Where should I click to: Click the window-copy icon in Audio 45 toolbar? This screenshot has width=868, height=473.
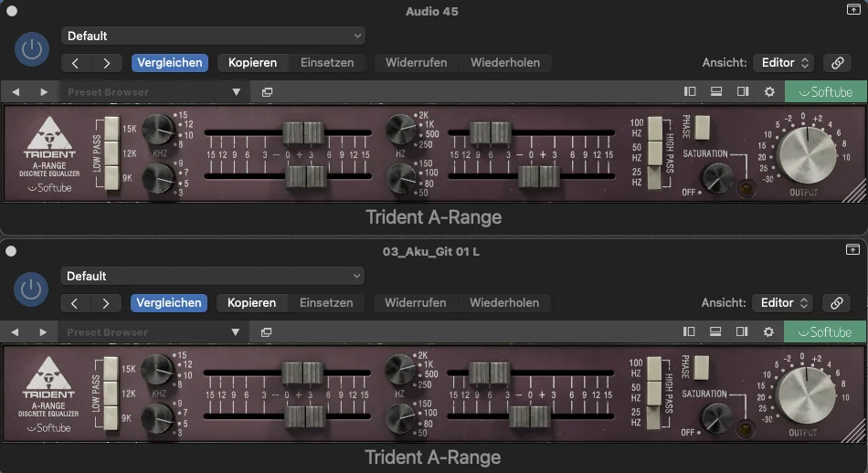pos(268,92)
